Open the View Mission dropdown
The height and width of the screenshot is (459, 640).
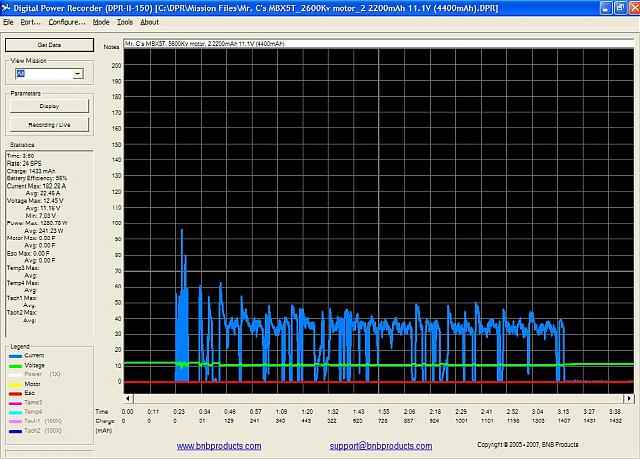point(77,74)
